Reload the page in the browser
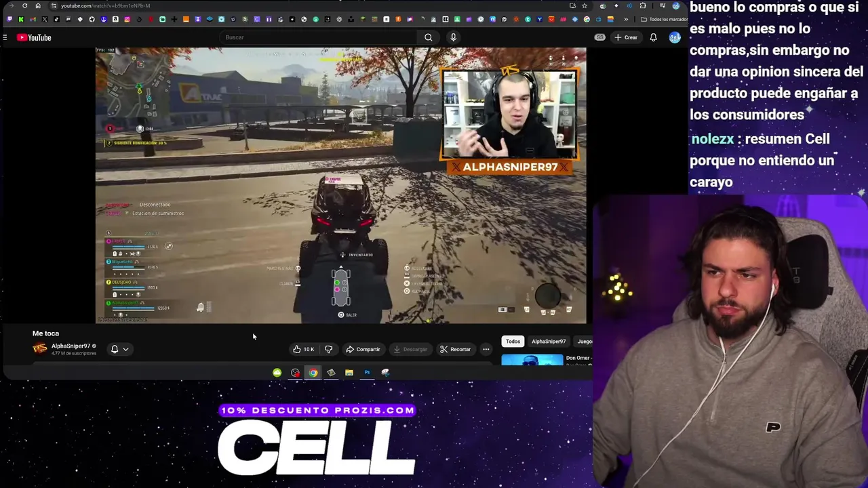The width and height of the screenshot is (868, 488). 24,5
